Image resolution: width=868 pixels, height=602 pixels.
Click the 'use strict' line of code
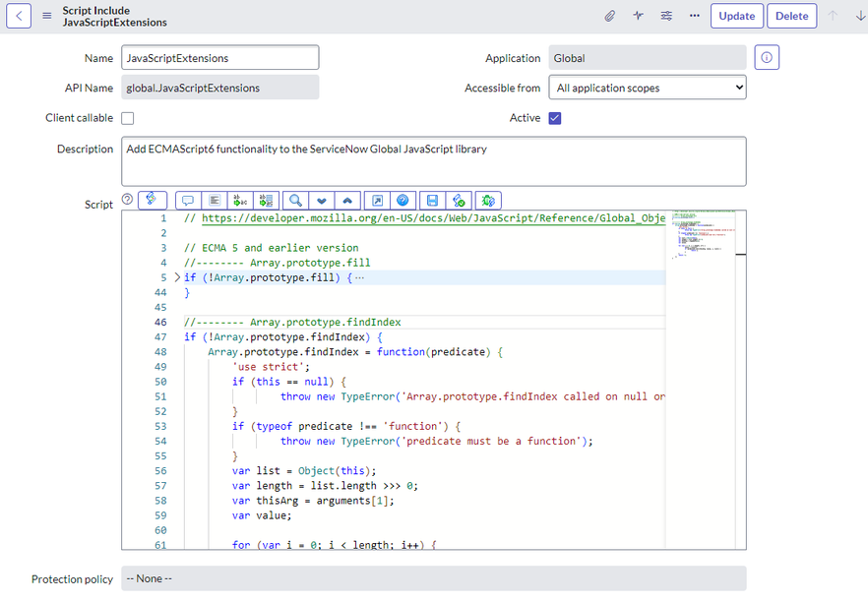(272, 367)
